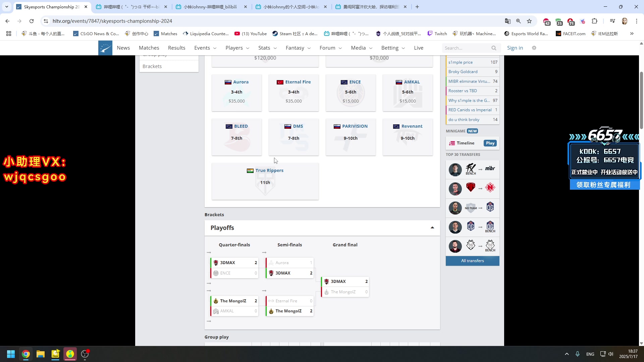Image resolution: width=644 pixels, height=362 pixels.
Task: Open the Eternal Fire team link
Action: 298,82
